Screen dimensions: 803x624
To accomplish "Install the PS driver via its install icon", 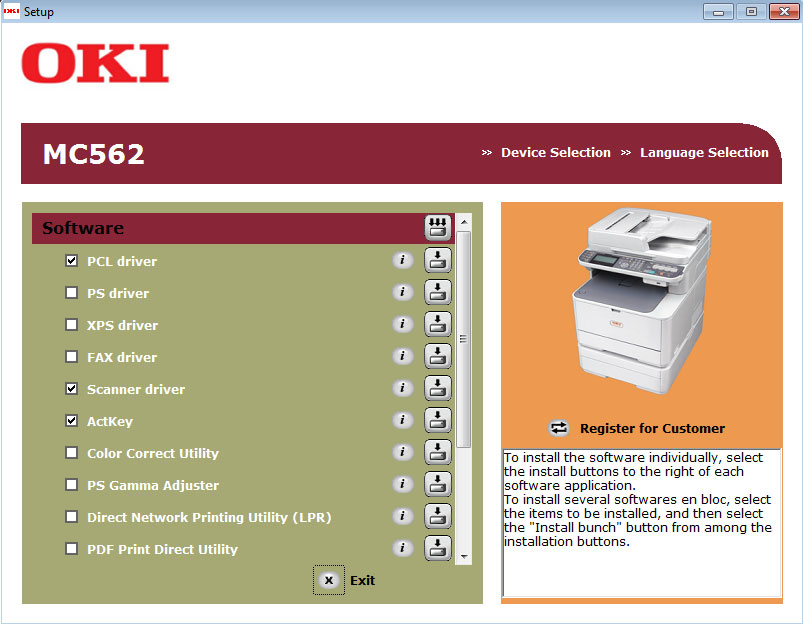I will click(x=437, y=292).
